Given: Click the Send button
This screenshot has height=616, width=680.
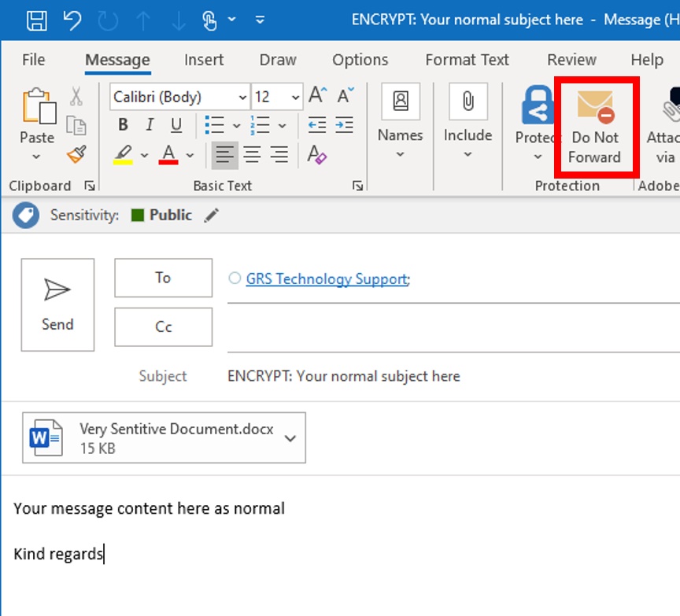Looking at the screenshot, I should pos(56,305).
